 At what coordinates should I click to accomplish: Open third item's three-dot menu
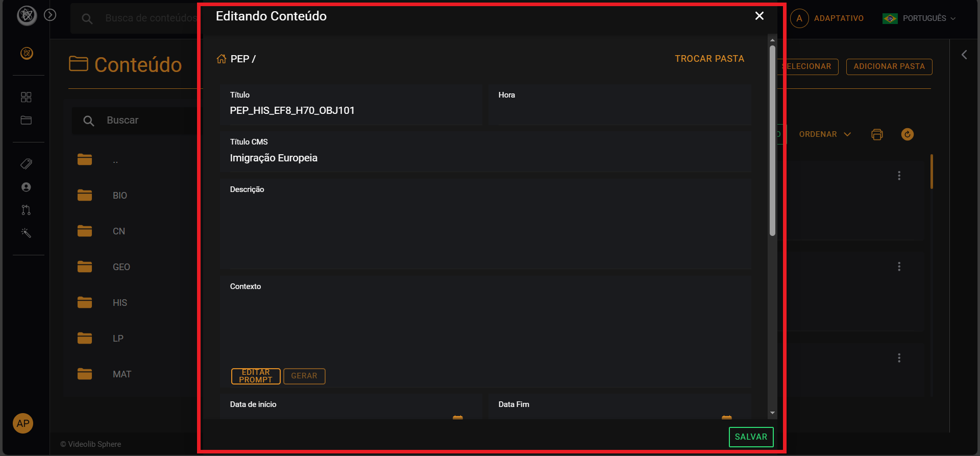point(899,358)
